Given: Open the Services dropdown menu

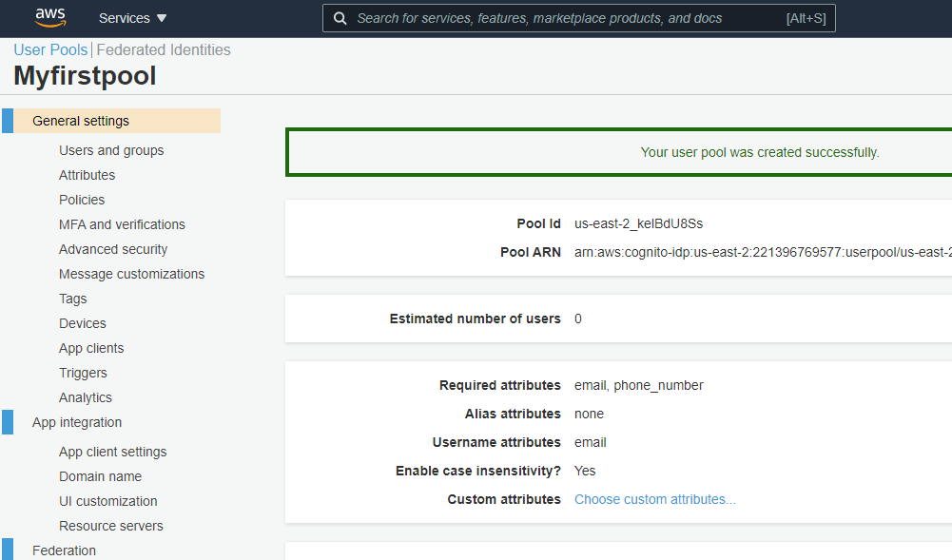Looking at the screenshot, I should [132, 18].
